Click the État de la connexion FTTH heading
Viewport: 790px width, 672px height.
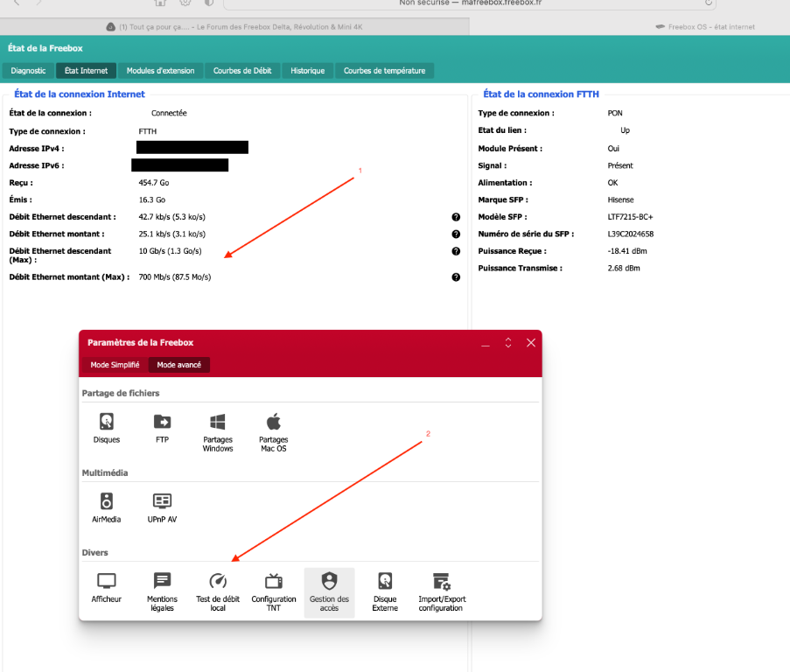pos(542,94)
